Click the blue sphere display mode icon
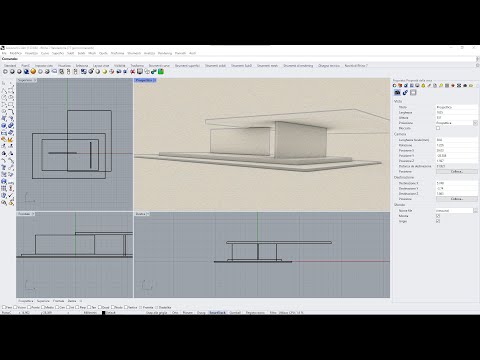 [26, 71]
